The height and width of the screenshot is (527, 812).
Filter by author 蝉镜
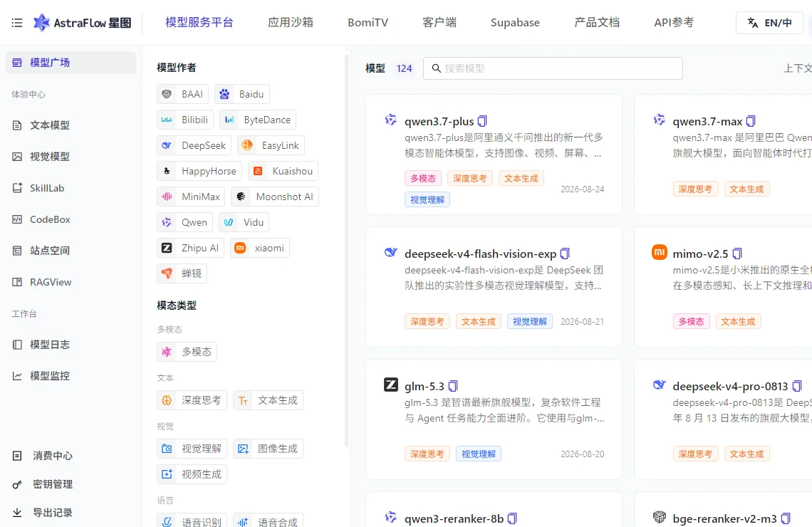182,273
